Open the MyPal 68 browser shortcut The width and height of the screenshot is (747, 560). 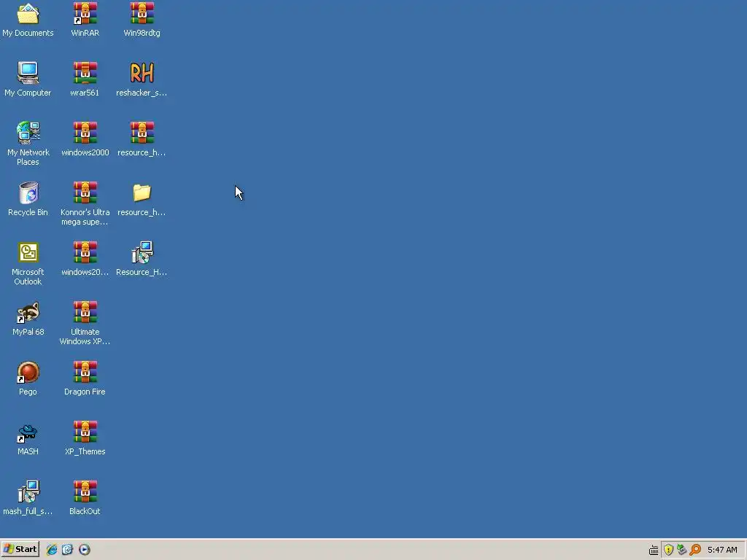pyautogui.click(x=28, y=312)
